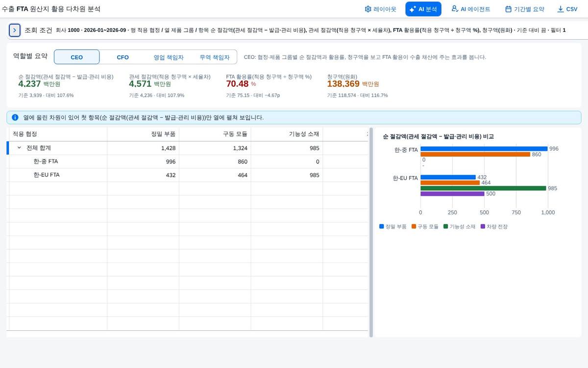Open the 기간별 요약 summary
588x368 pixels.
tap(524, 9)
